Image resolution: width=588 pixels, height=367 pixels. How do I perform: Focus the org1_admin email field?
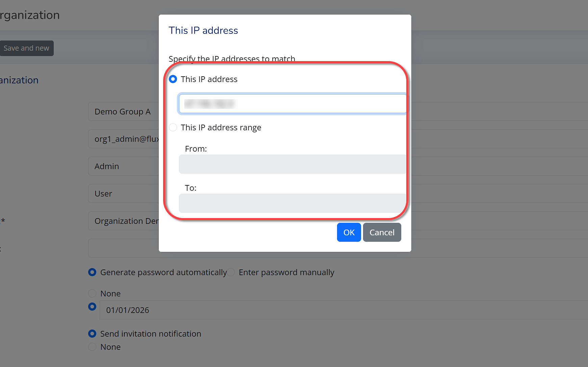point(123,139)
